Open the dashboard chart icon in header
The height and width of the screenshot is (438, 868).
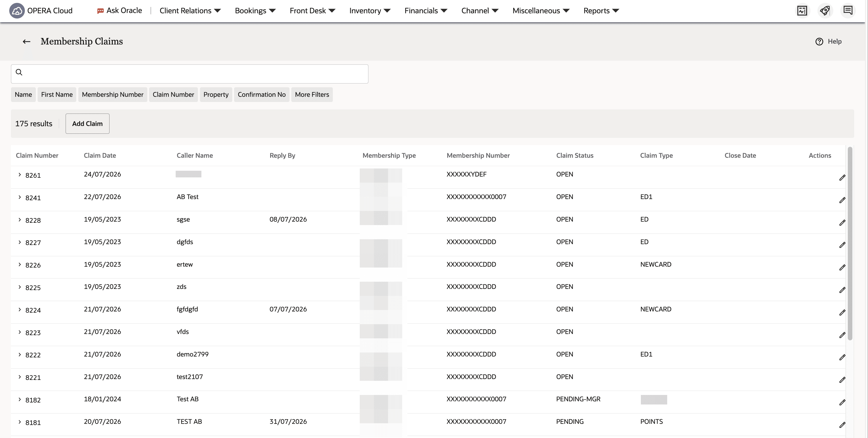802,10
